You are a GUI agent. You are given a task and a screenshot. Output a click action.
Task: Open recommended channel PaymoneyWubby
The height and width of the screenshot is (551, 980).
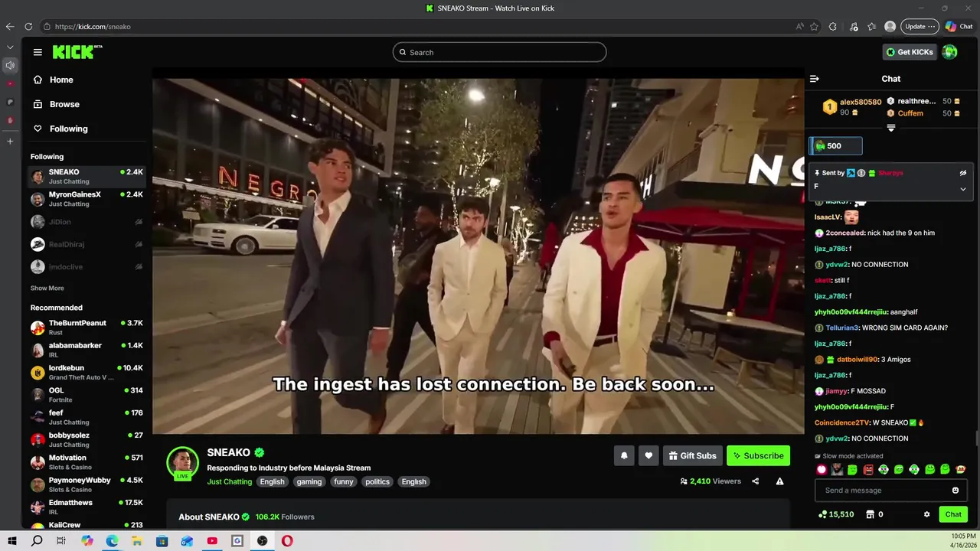pos(86,484)
